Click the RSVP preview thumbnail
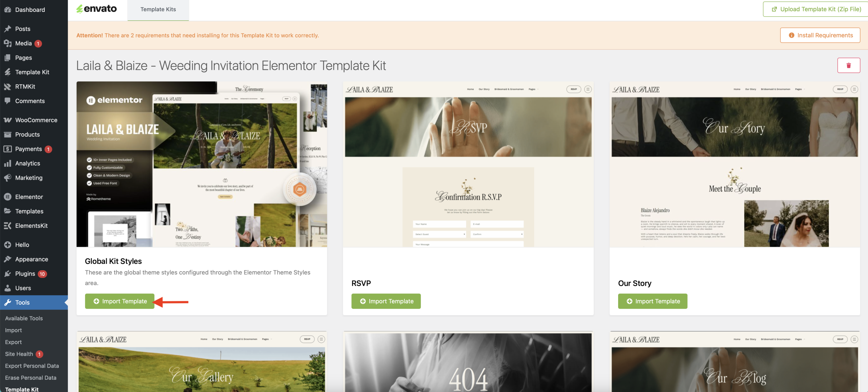Screen dimensions: 868x392 pos(468,164)
